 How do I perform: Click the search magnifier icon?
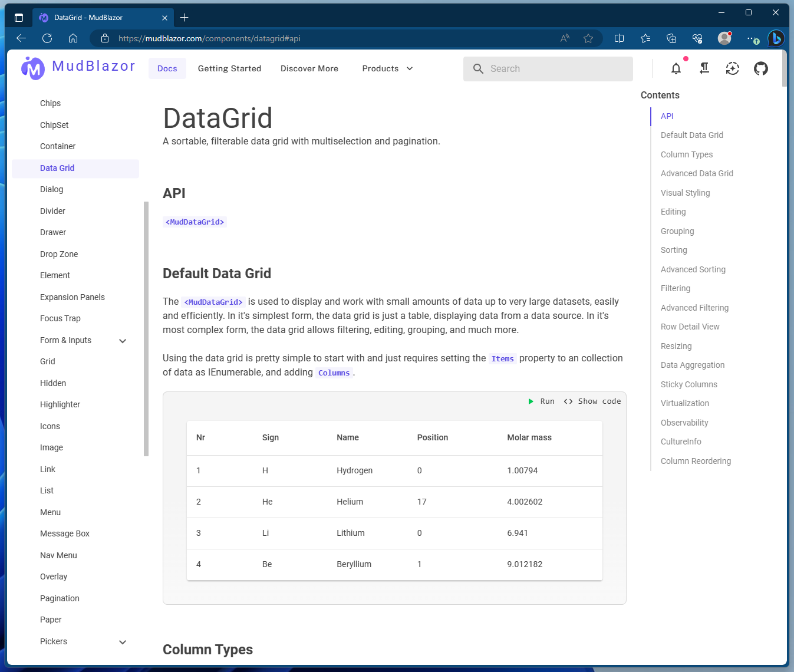[478, 68]
